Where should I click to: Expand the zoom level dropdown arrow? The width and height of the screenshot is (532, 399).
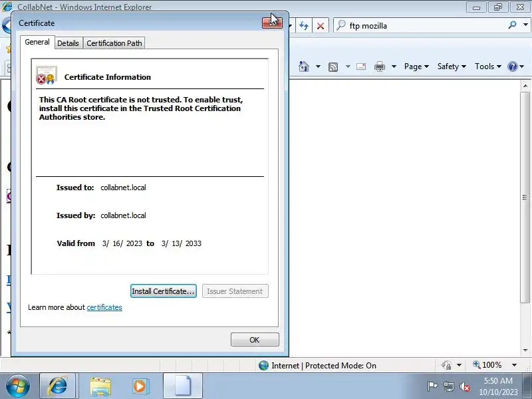pyautogui.click(x=514, y=365)
